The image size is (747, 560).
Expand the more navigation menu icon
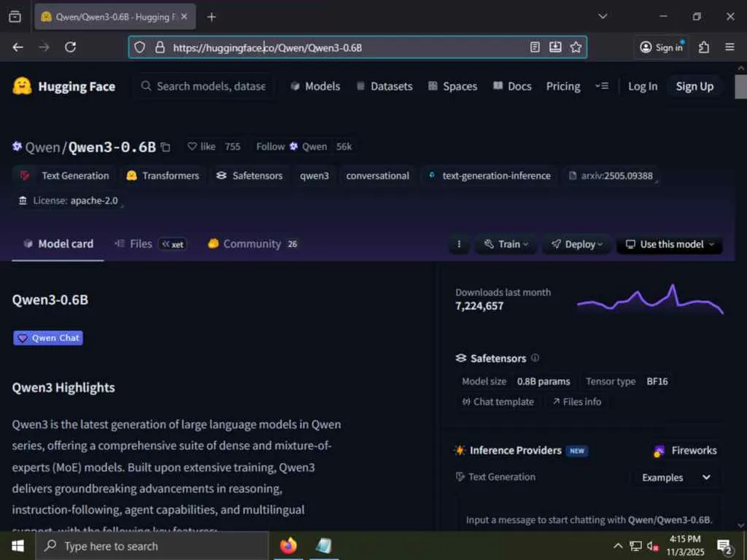[602, 86]
